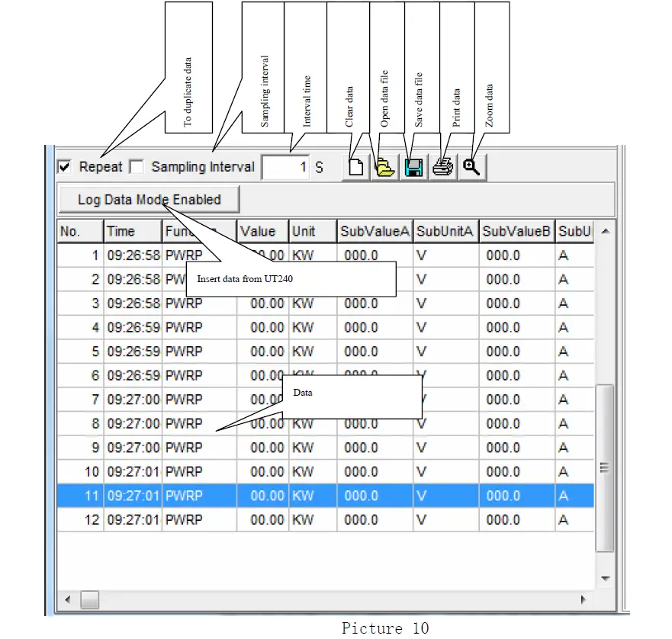
Task: Click the Time column header
Action: [133, 232]
